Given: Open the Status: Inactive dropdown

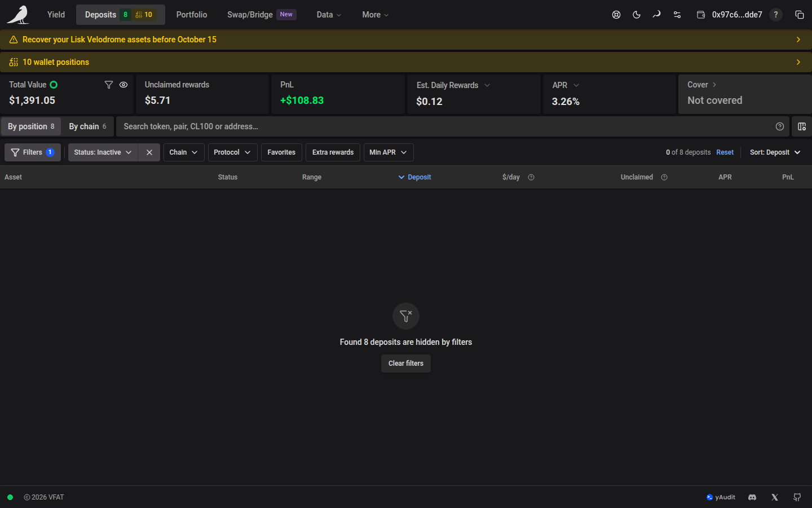Looking at the screenshot, I should coord(103,152).
